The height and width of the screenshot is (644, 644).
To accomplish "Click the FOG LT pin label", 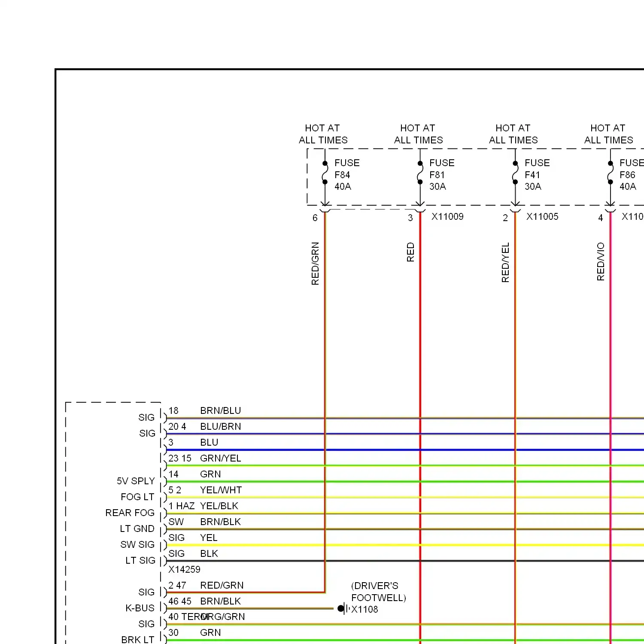I will [x=137, y=497].
